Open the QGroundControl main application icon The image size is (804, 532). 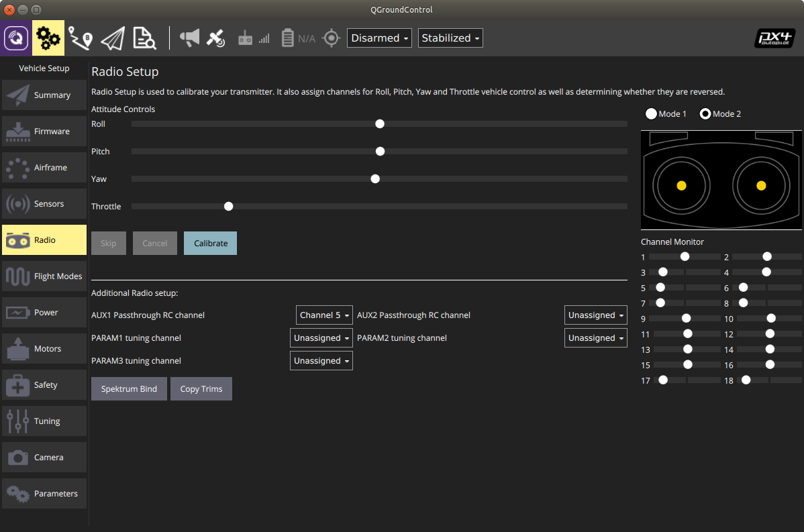[x=15, y=38]
